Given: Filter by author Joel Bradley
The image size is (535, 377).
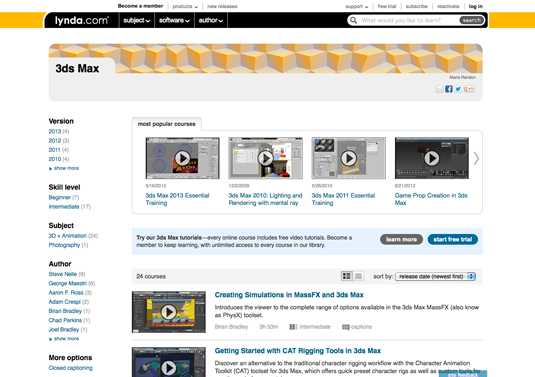Looking at the screenshot, I should 64,329.
